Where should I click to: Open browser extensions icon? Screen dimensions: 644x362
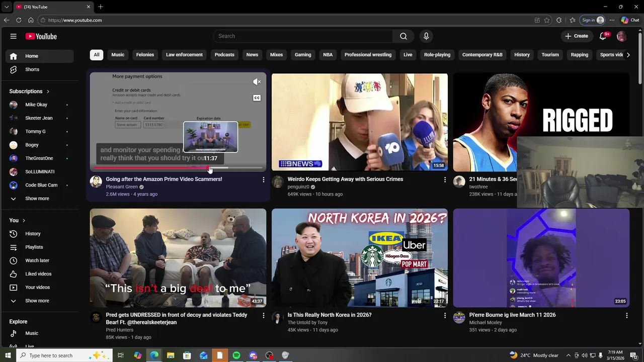pyautogui.click(x=559, y=20)
